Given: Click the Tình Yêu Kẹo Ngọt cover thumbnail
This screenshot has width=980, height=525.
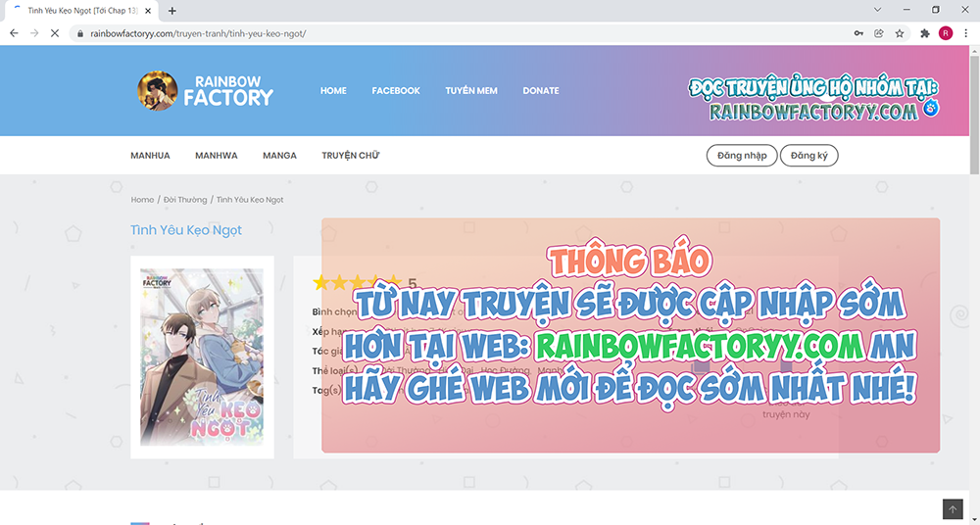Looking at the screenshot, I should click(x=202, y=358).
